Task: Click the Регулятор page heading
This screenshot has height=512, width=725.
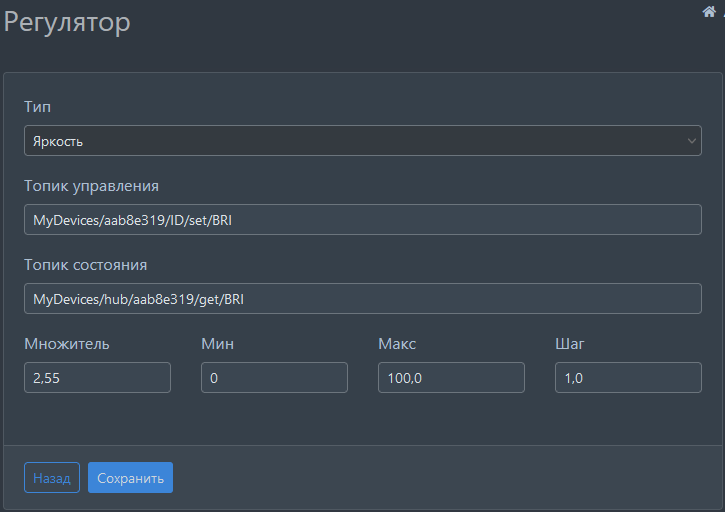Action: (67, 22)
